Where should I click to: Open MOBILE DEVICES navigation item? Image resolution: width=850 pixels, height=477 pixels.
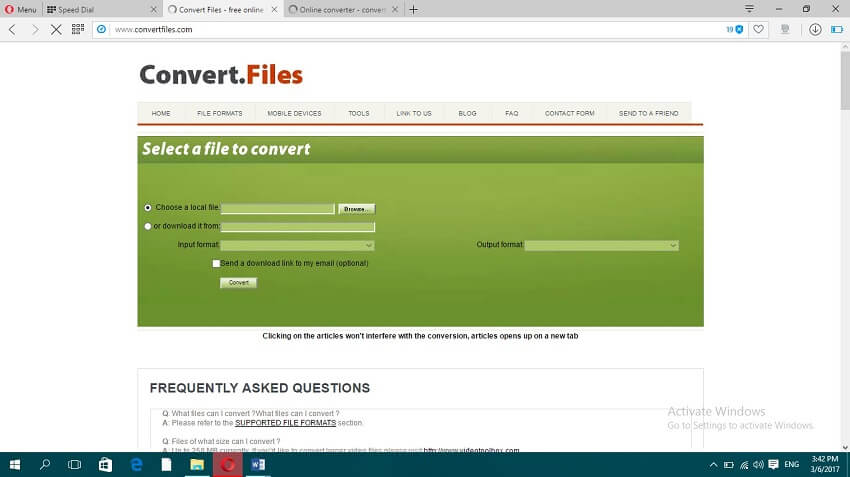(294, 113)
